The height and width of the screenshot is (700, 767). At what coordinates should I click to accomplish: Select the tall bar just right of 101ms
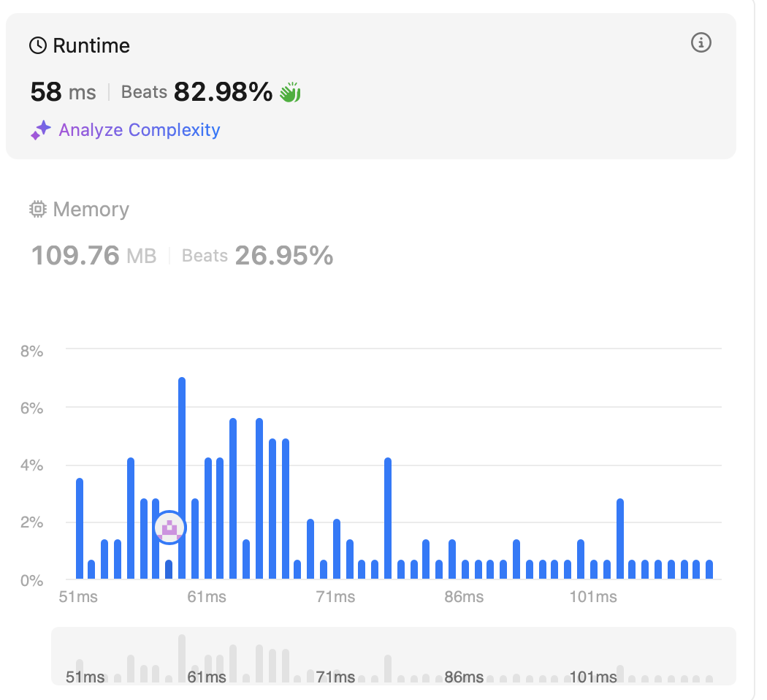click(x=620, y=539)
